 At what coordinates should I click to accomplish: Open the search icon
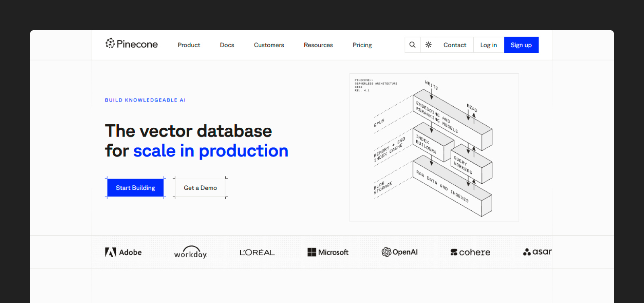(x=413, y=45)
